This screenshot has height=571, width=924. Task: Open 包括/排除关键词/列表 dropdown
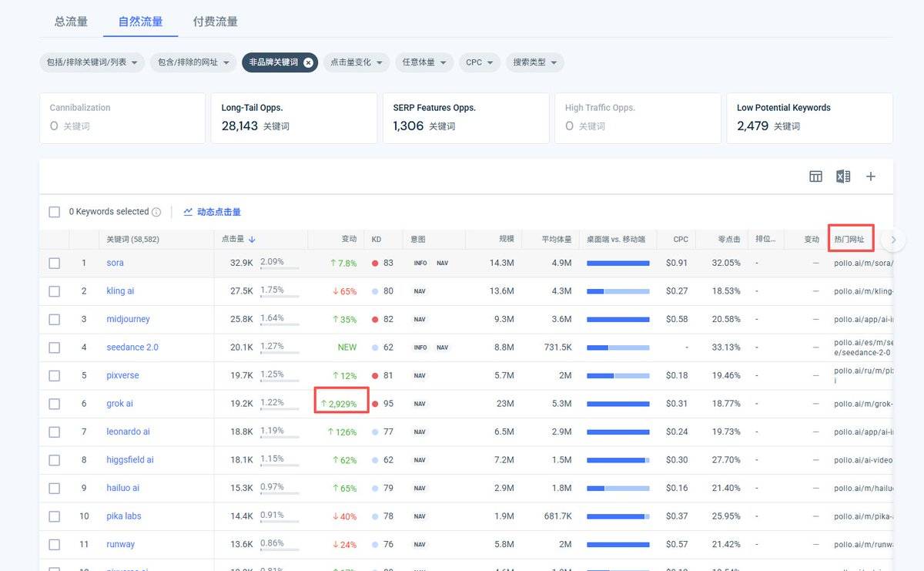point(92,62)
